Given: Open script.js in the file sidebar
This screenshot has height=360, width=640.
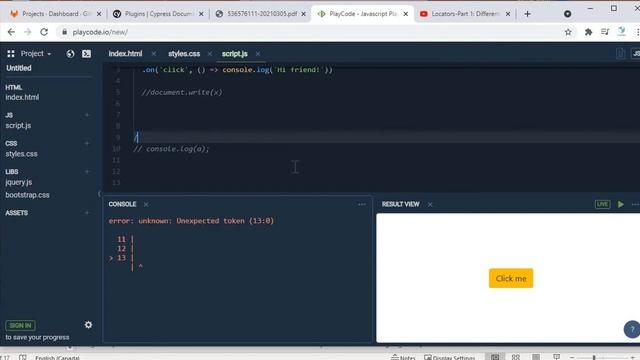Looking at the screenshot, I should pyautogui.click(x=18, y=125).
